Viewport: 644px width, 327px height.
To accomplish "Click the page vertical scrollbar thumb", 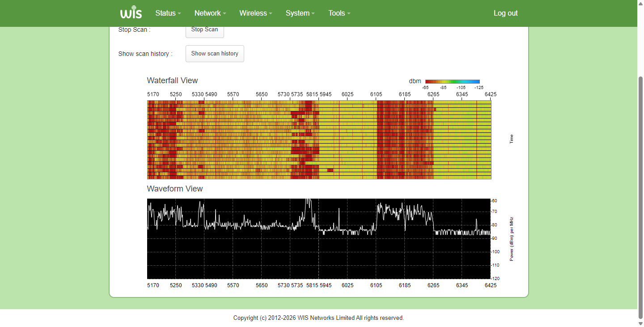I will coord(640,197).
